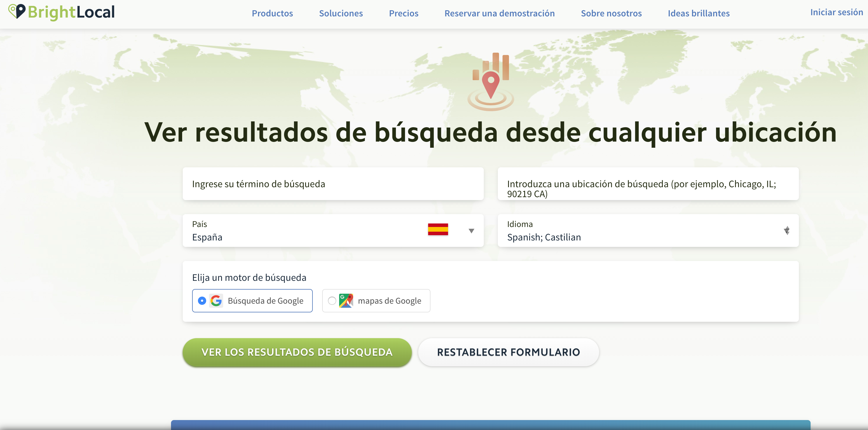The image size is (868, 430).
Task: Click Restablecer formulario button
Action: tap(508, 352)
